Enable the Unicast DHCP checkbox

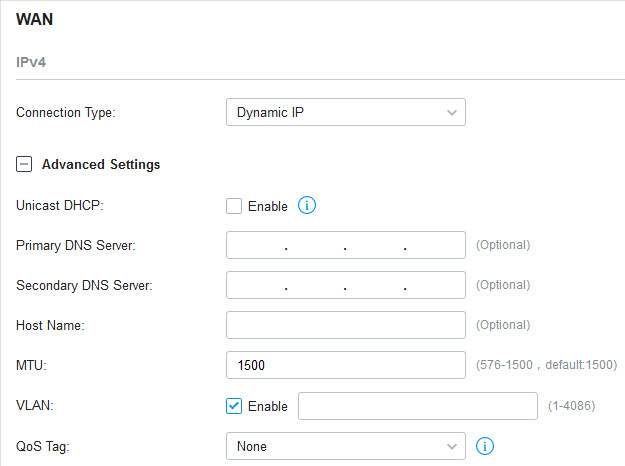coord(234,206)
